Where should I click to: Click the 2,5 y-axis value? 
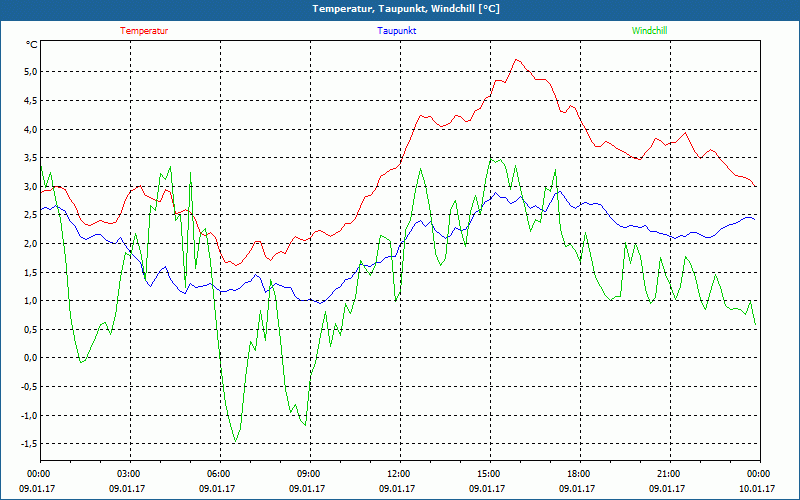pos(31,215)
